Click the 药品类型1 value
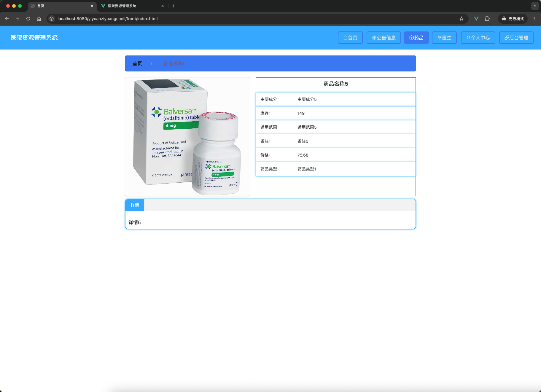 point(307,169)
